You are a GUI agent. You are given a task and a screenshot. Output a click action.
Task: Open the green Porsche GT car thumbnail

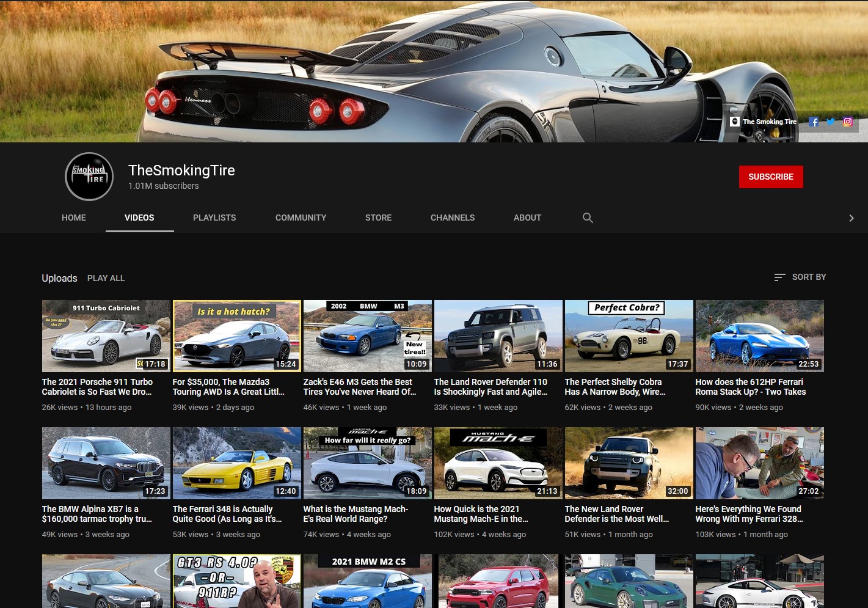629,581
